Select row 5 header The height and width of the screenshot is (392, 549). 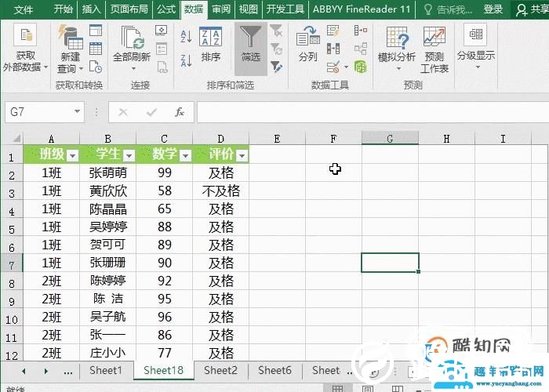click(x=12, y=227)
